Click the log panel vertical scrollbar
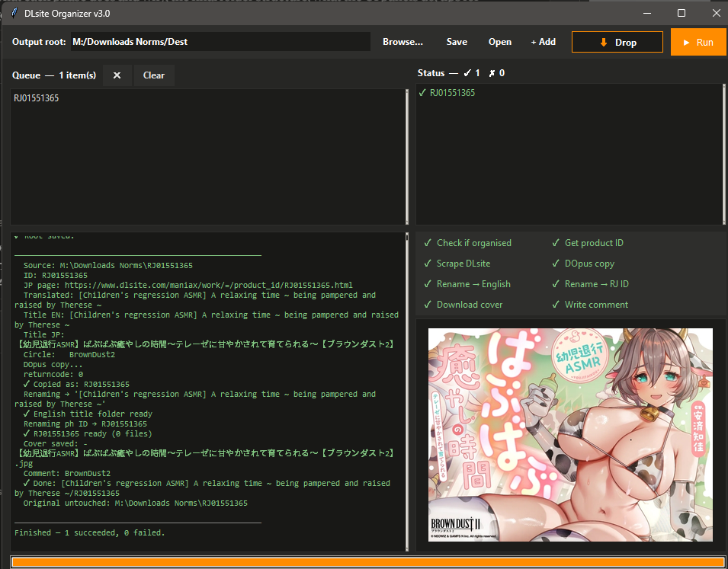 [407, 392]
